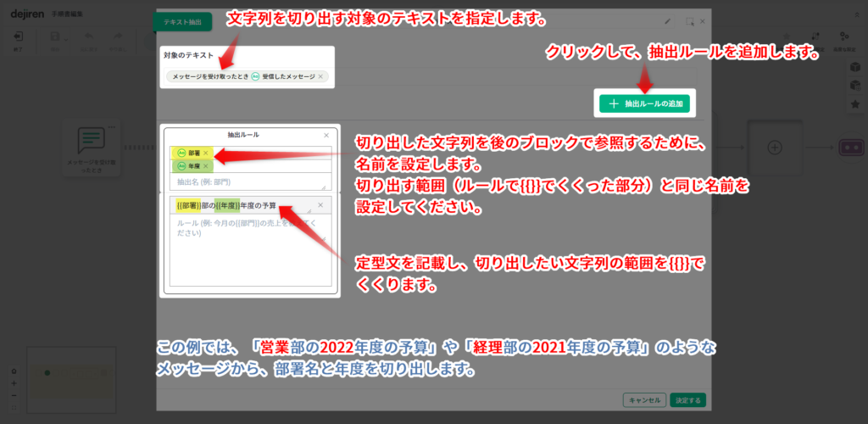Image resolution: width=868 pixels, height=424 pixels.
Task: Delete the {{部署}}部の{{年度}}年度の予算 rule line
Action: click(320, 205)
